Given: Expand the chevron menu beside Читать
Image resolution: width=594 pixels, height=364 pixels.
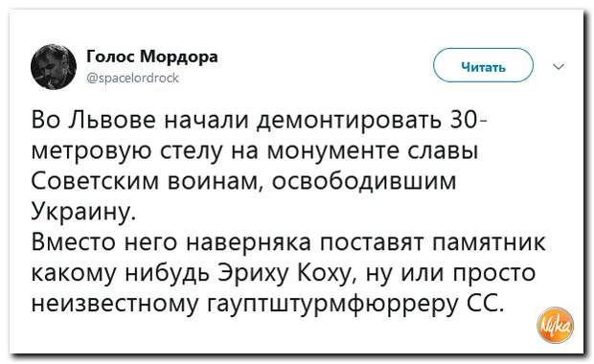Looking at the screenshot, I should click(x=559, y=66).
